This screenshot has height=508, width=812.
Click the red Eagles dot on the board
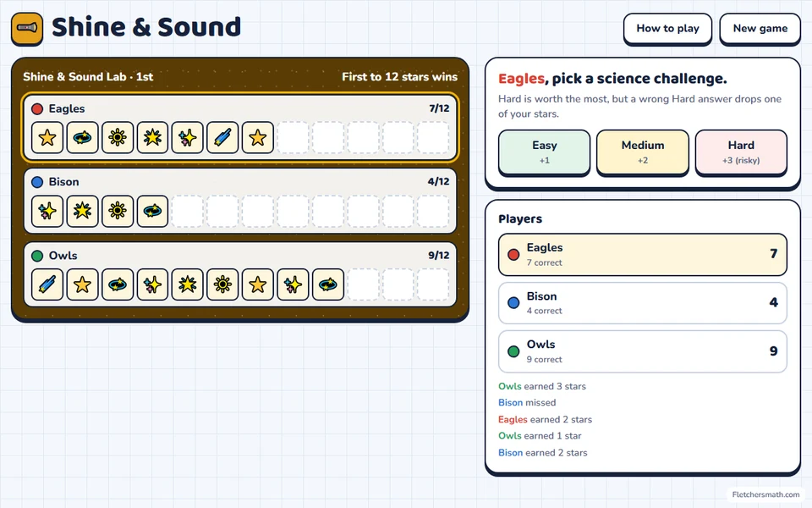[x=37, y=109]
